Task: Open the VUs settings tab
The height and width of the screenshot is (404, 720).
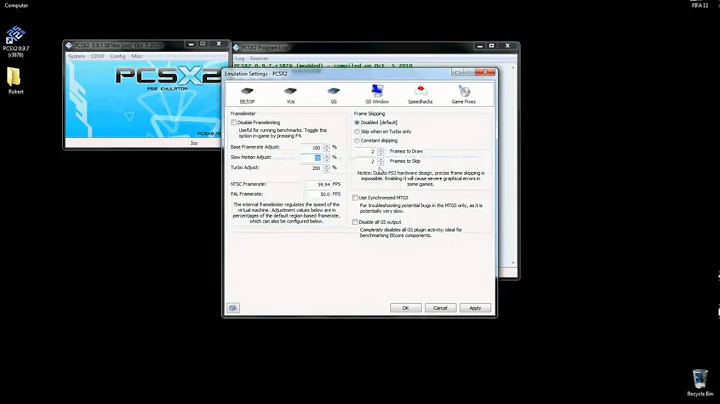Action: point(290,95)
